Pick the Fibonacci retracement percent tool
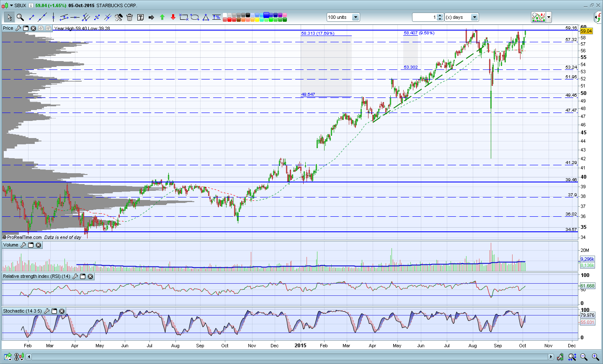 coord(216,17)
